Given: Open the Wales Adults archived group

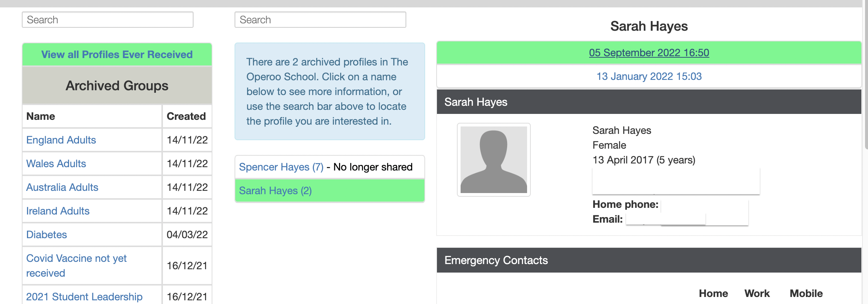Looking at the screenshot, I should click(x=56, y=163).
